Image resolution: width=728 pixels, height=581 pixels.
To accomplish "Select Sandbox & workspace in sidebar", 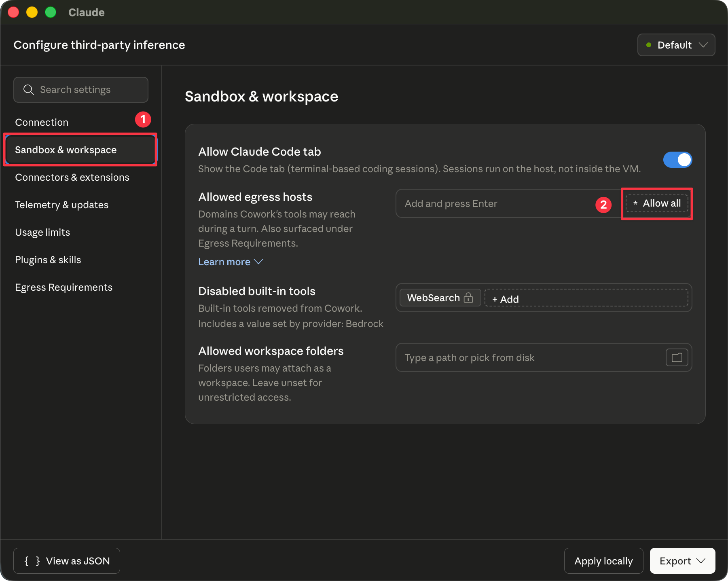I will pos(80,150).
